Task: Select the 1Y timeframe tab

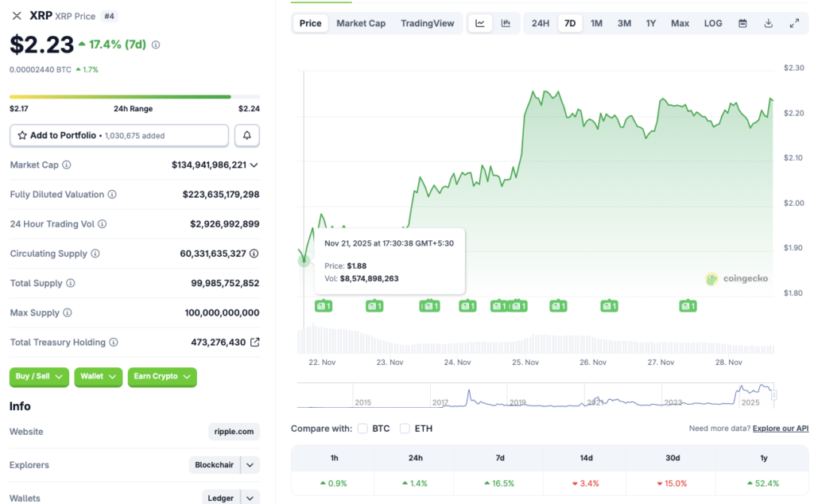Action: coord(651,23)
